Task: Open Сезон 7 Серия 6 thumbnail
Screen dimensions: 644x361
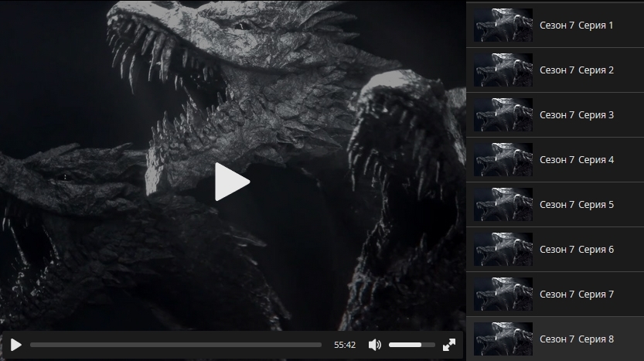Action: 503,249
